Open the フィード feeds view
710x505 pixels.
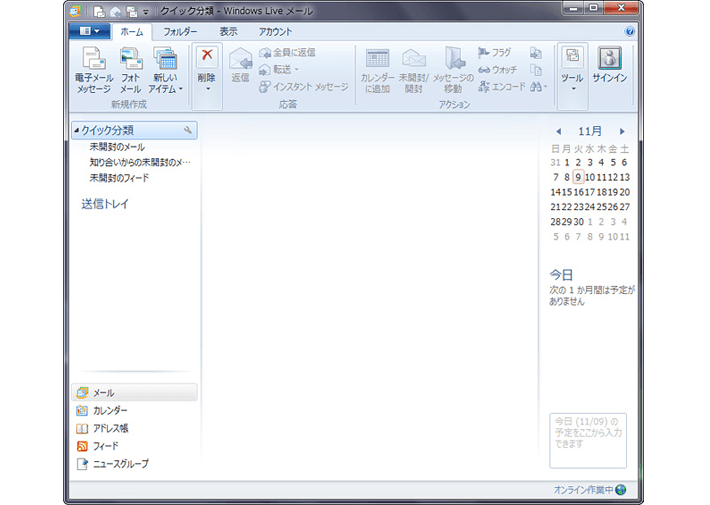point(105,446)
